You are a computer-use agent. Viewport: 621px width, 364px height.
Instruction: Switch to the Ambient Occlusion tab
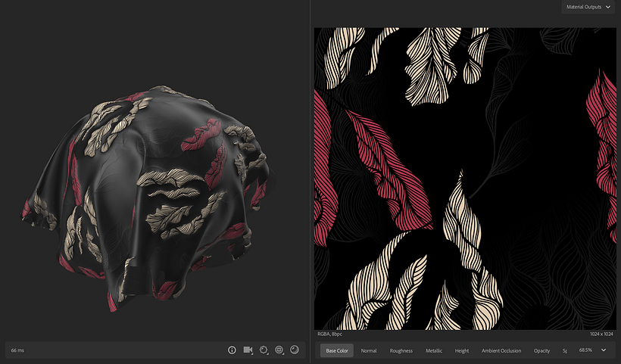tap(501, 350)
